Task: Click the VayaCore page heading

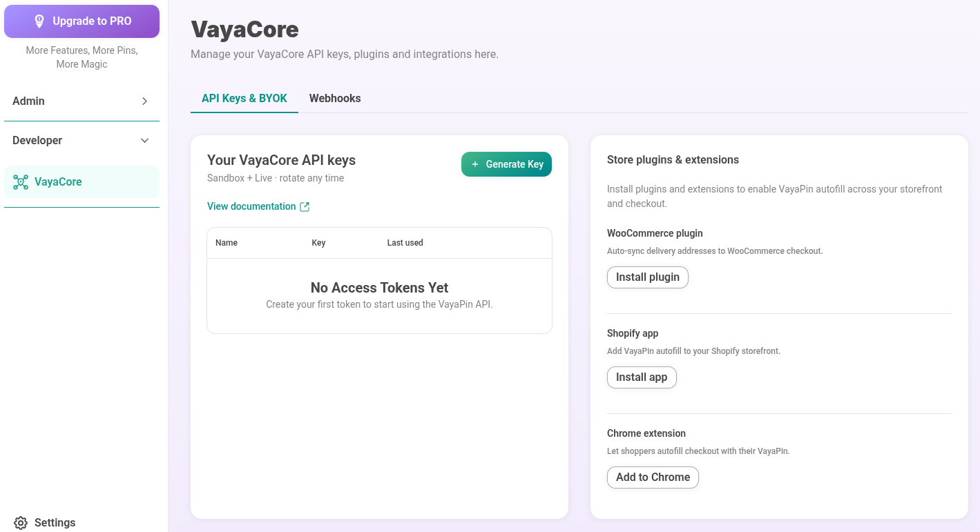Action: [244, 30]
